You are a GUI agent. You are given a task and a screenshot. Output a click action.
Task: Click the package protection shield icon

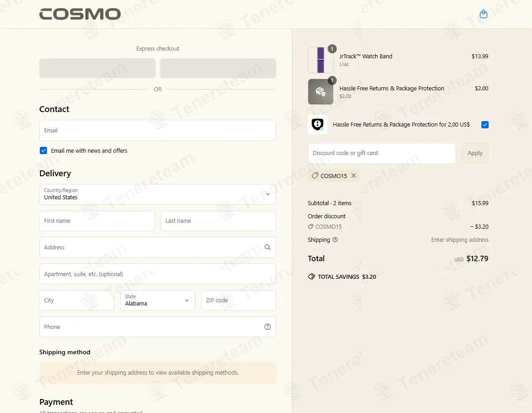click(318, 125)
